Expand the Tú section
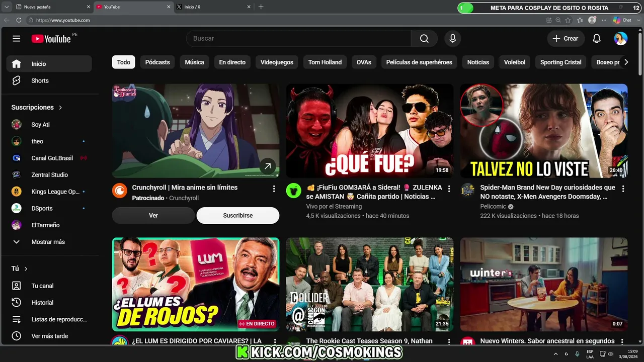Screen dimensions: 644x362 tap(20, 269)
